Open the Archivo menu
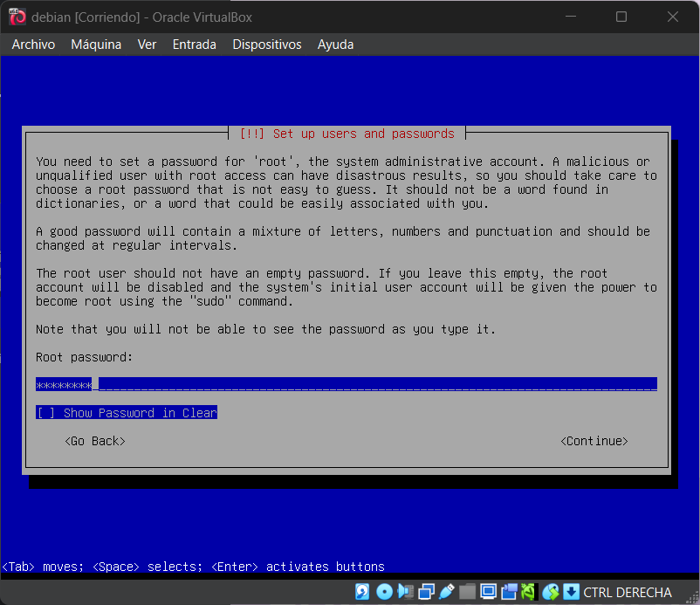 [x=33, y=45]
